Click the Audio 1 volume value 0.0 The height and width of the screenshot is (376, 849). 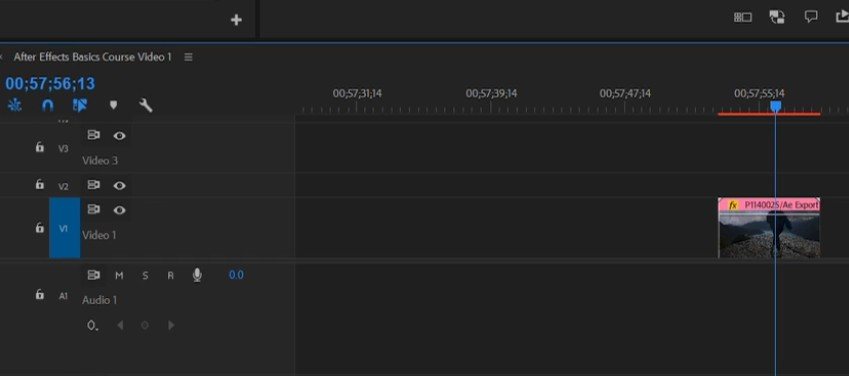tap(236, 275)
